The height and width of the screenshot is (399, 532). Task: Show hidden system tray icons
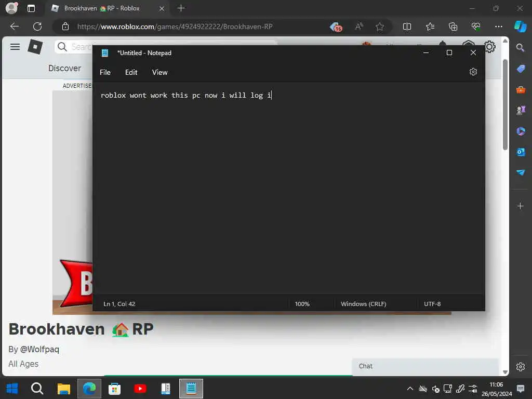coord(410,389)
